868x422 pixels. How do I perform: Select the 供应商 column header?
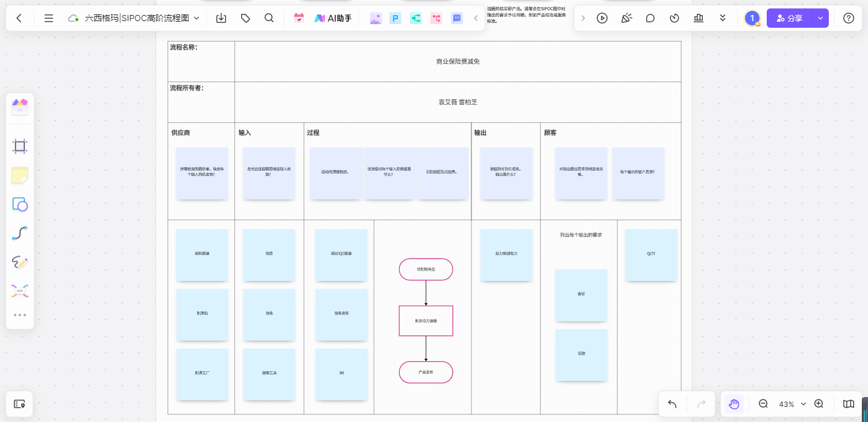(x=181, y=133)
